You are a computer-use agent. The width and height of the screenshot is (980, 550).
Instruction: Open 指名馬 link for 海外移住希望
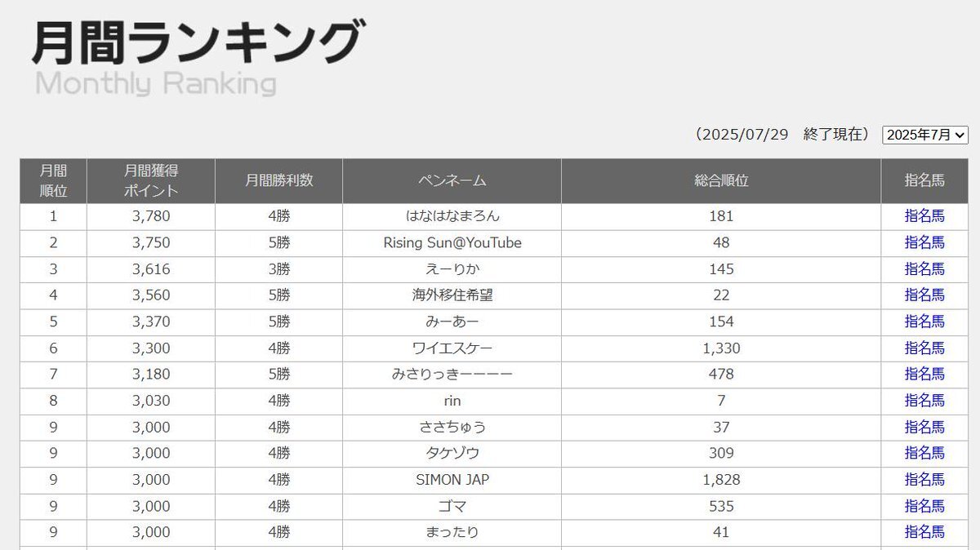pos(924,295)
